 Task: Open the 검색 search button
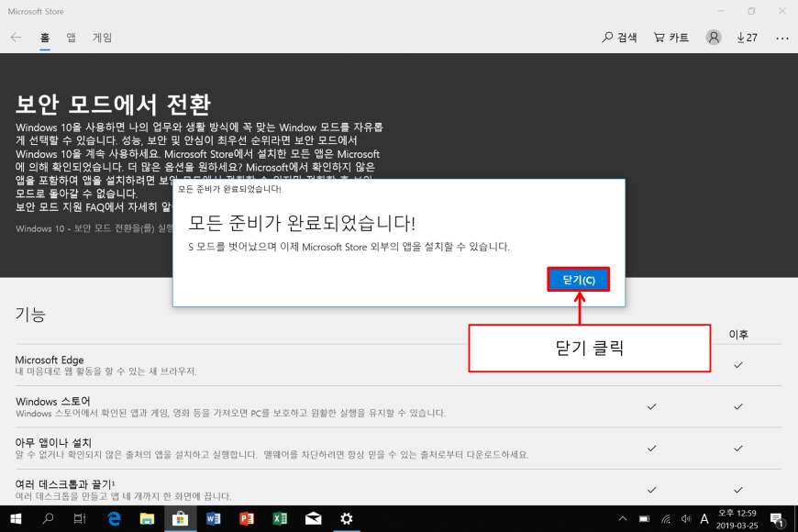click(x=619, y=38)
